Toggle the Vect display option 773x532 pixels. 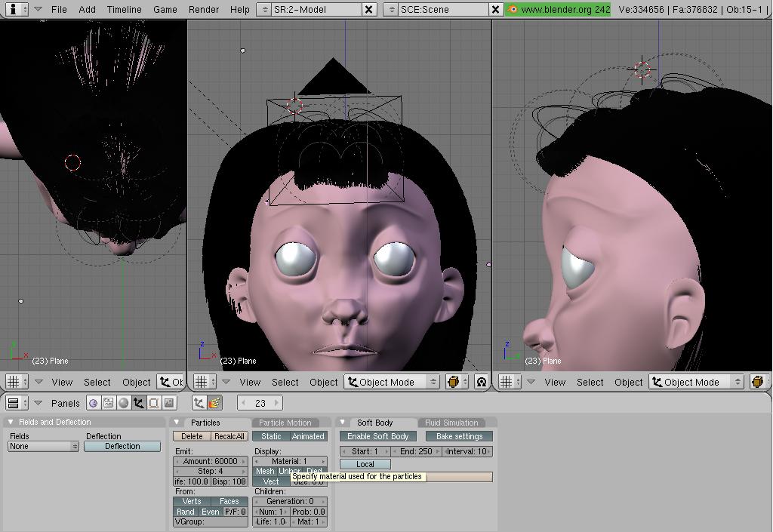coord(271,481)
